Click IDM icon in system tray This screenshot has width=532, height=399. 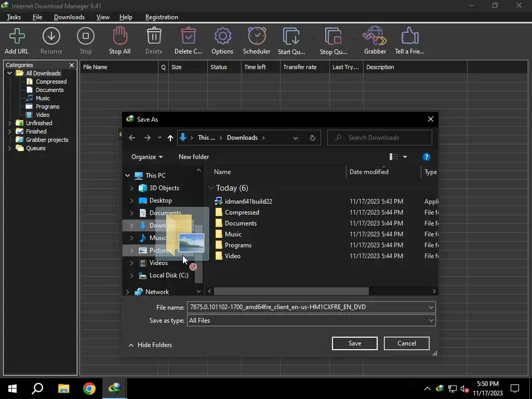pos(440,389)
